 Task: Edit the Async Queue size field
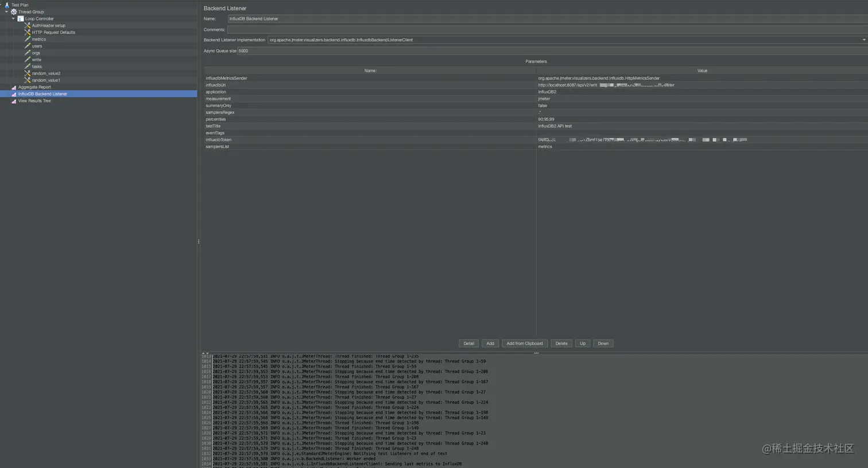click(x=552, y=50)
